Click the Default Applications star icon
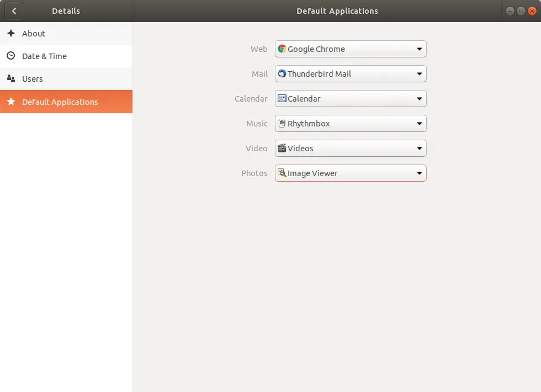This screenshot has height=392, width=541. pyautogui.click(x=11, y=102)
